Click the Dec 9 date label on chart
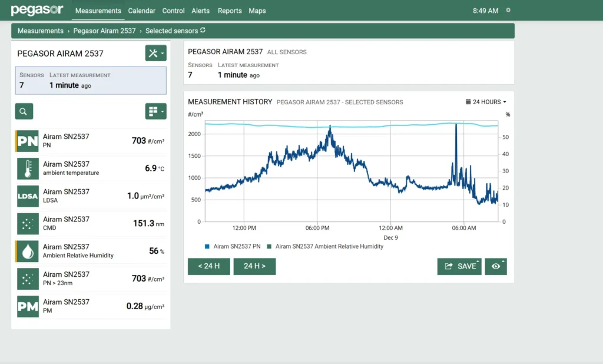Image resolution: width=603 pixels, height=364 pixels. (391, 237)
